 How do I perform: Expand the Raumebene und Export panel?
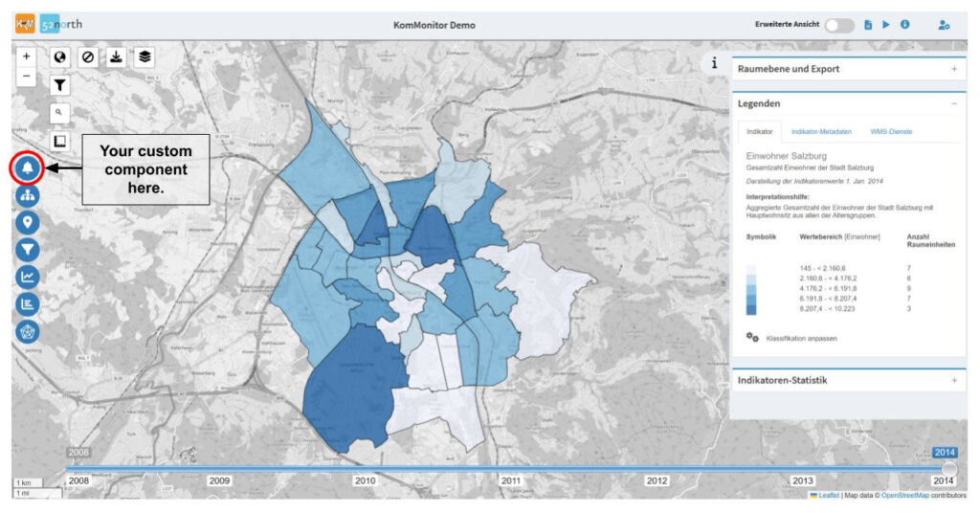(953, 69)
